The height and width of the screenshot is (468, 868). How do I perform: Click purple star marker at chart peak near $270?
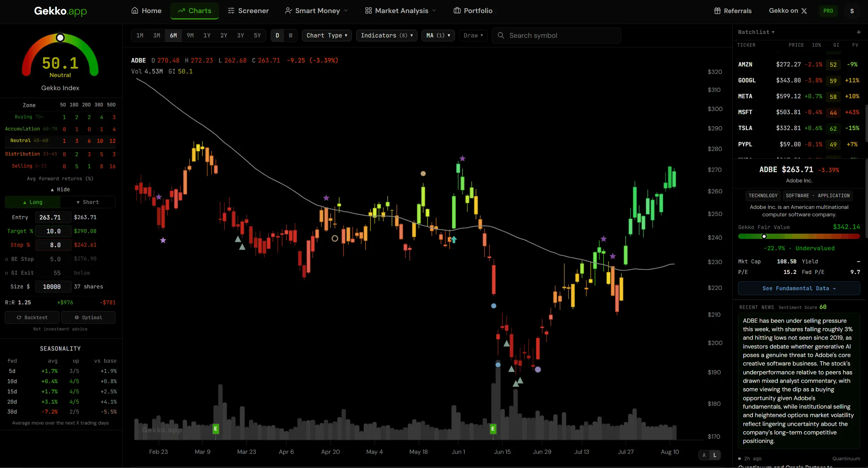pos(462,158)
